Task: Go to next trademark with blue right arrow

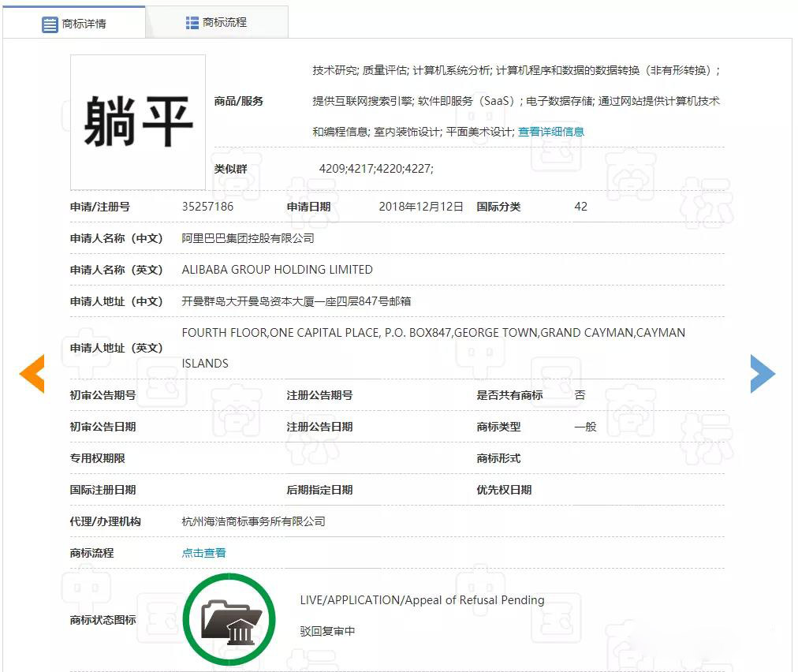Action: [763, 374]
